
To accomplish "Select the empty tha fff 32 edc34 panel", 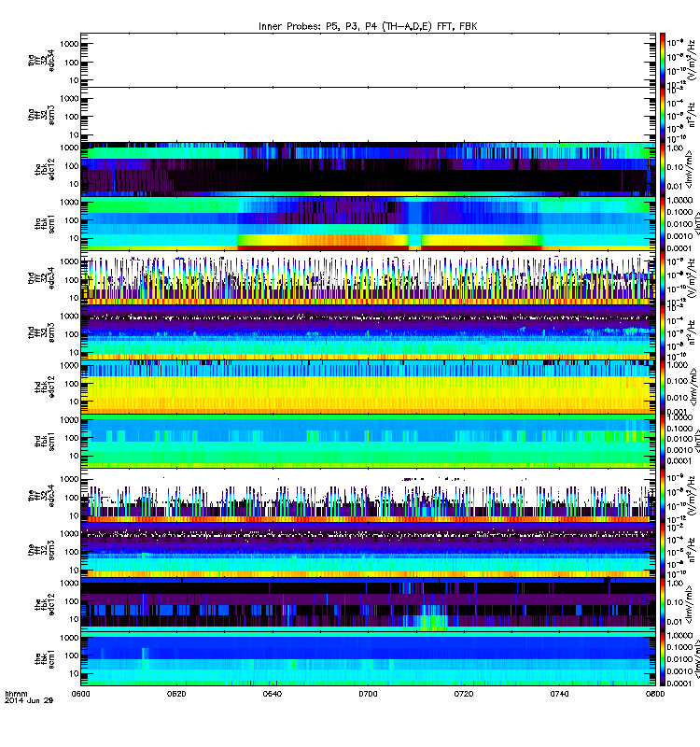I will click(x=368, y=60).
